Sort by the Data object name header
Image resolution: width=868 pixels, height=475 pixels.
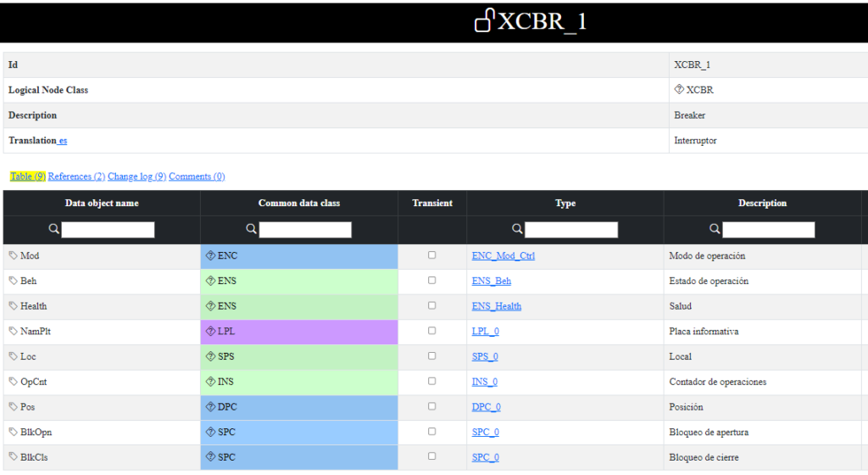pyautogui.click(x=102, y=204)
